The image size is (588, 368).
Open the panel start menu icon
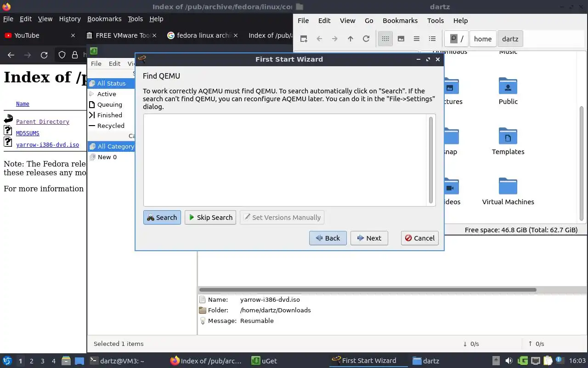[7, 361]
